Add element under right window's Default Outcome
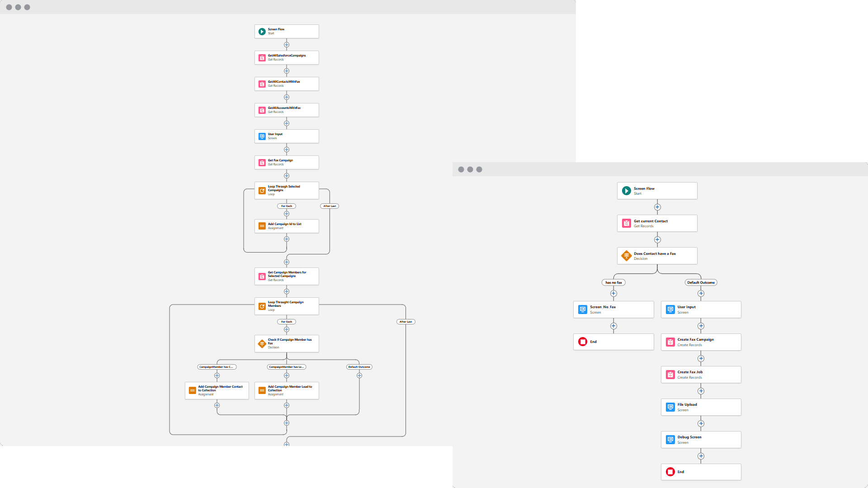The width and height of the screenshot is (868, 488). click(x=701, y=293)
